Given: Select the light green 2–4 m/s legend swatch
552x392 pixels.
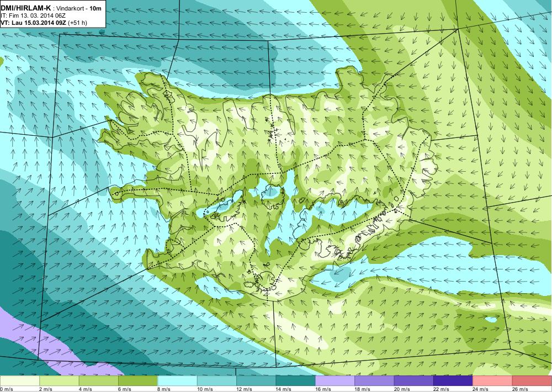Looking at the screenshot, I should click(x=59, y=381).
